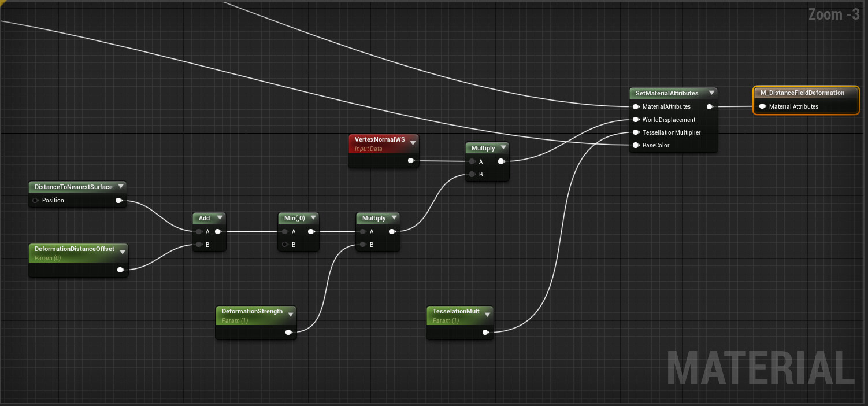Click output pin of Multiply node beside Min(,0)
Viewport: 868px width, 406px height.
(x=392, y=231)
